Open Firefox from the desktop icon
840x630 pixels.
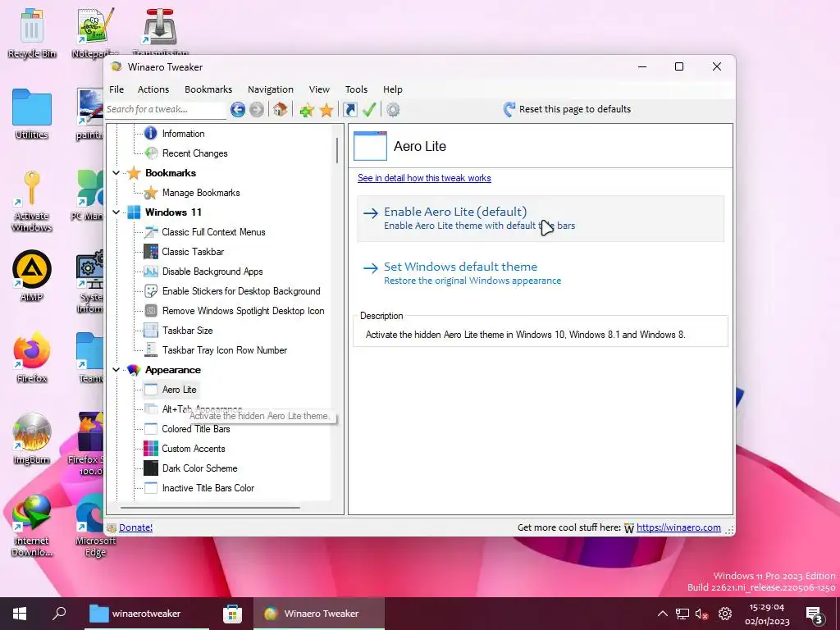tap(32, 357)
